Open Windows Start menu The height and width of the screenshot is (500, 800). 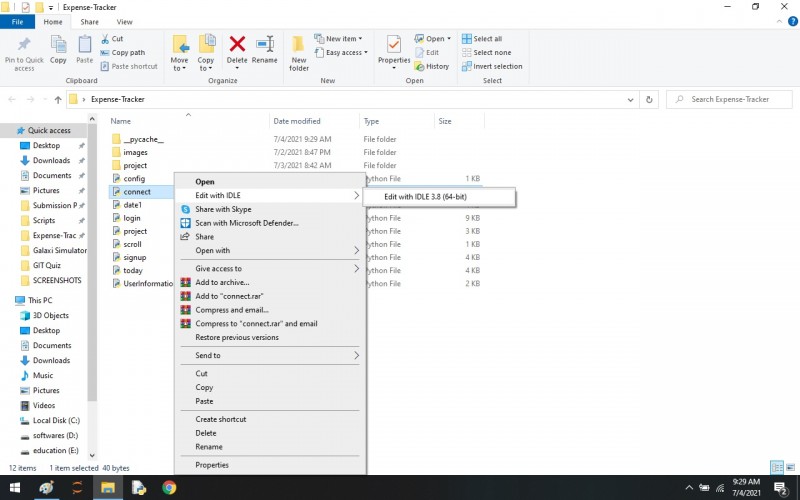coord(15,488)
